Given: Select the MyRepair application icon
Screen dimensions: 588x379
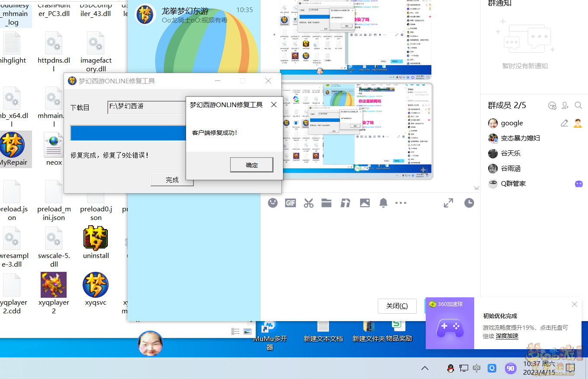Looking at the screenshot, I should coord(13,149).
